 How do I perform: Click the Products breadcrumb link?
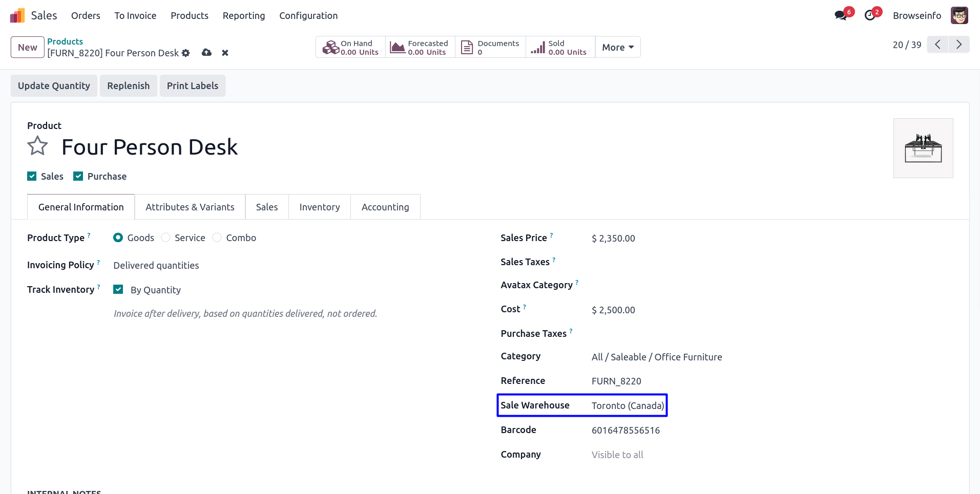(65, 41)
